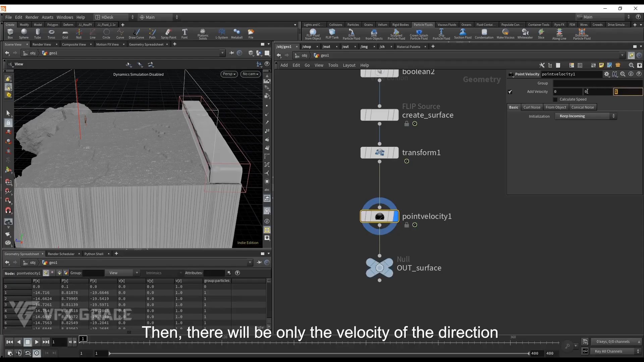644x362 pixels.
Task: Open the Persp view dropdown
Action: point(229,74)
